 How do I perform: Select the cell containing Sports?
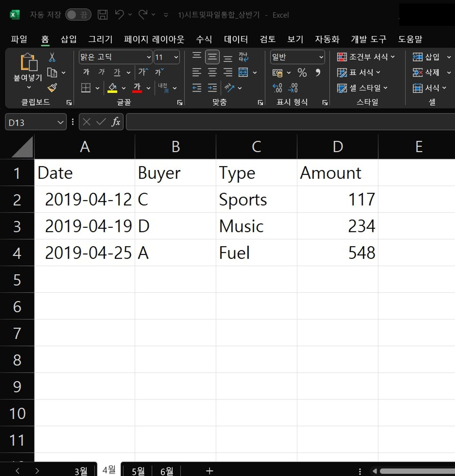click(256, 199)
